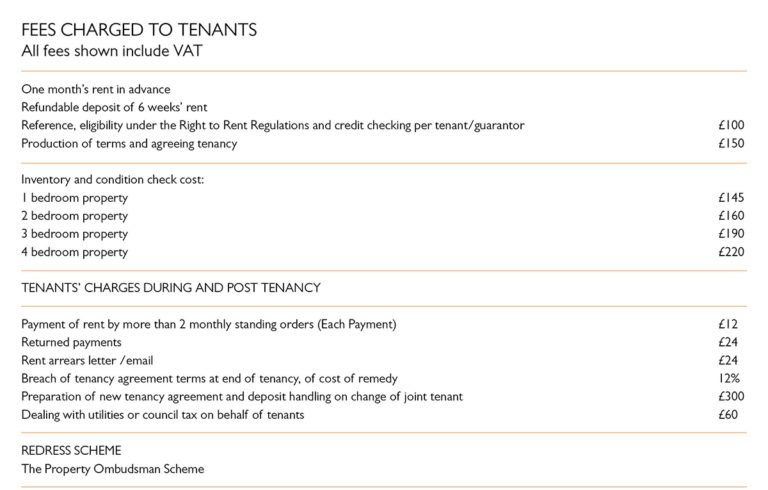The height and width of the screenshot is (490, 768).
Task: Click the £300 joint tenant change fee
Action: (731, 396)
